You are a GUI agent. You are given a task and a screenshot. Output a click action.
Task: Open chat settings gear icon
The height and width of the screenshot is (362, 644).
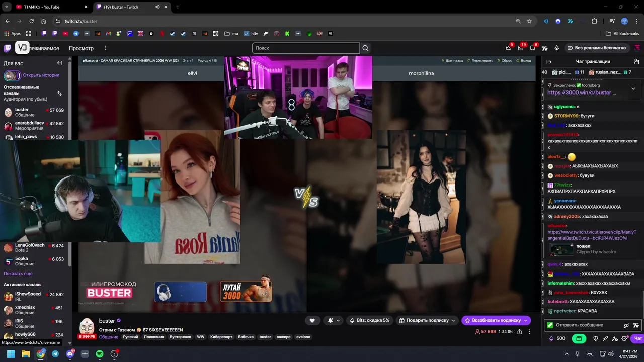point(624,338)
